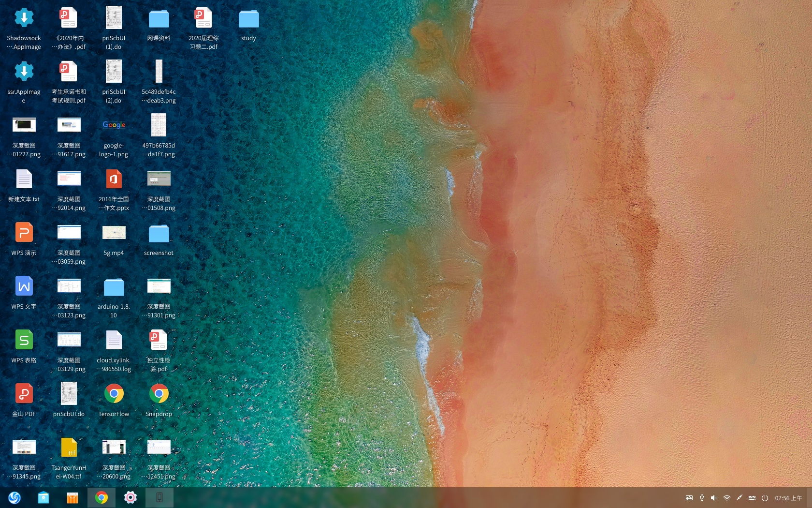Open the Deepin launcher in the dock
812x508 pixels.
14,497
